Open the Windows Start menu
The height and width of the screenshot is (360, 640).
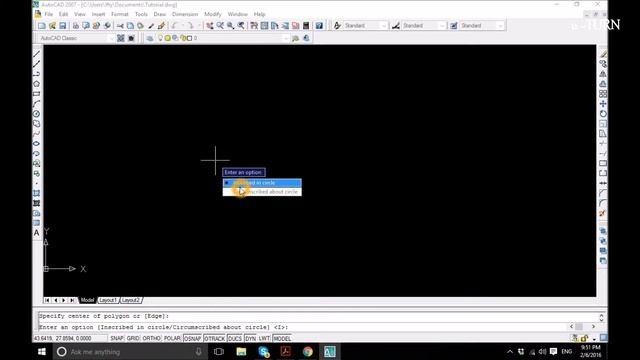[x=42, y=352]
